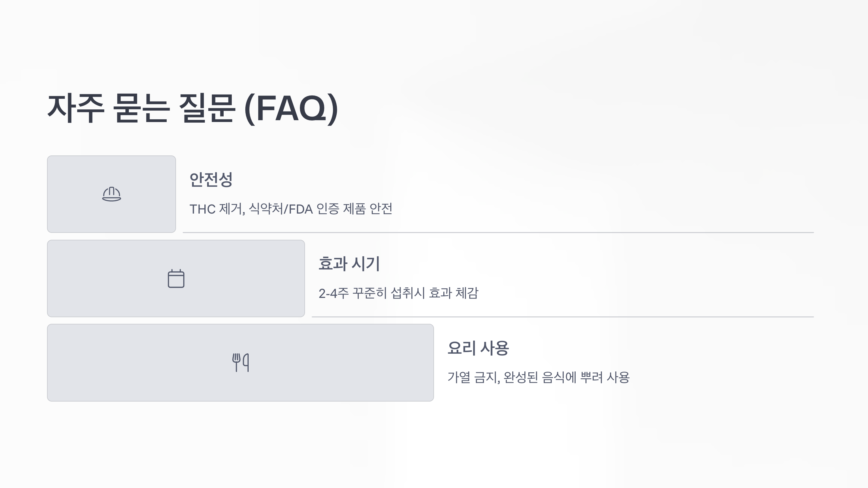868x488 pixels.
Task: Select the 요리 사용 heading
Action: point(478,348)
